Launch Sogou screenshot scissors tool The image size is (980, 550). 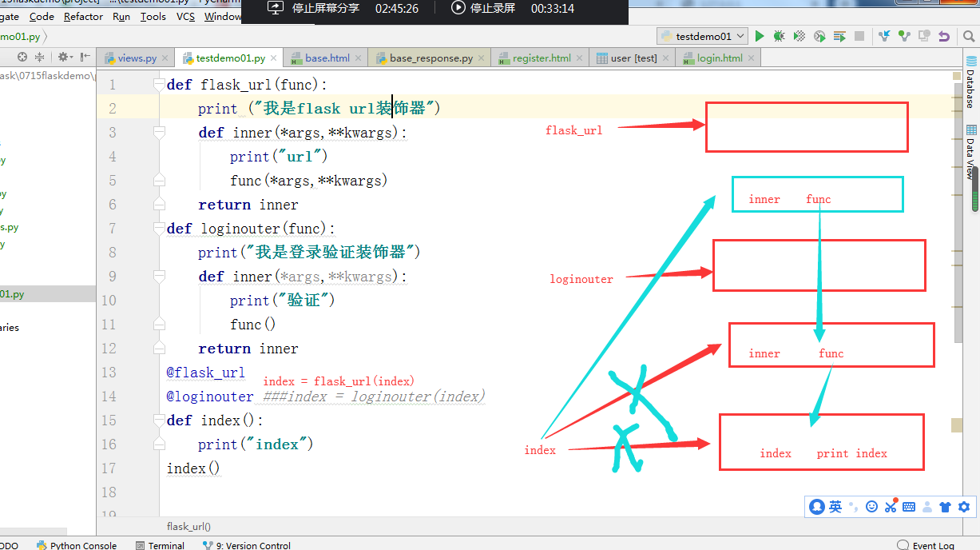pos(891,507)
